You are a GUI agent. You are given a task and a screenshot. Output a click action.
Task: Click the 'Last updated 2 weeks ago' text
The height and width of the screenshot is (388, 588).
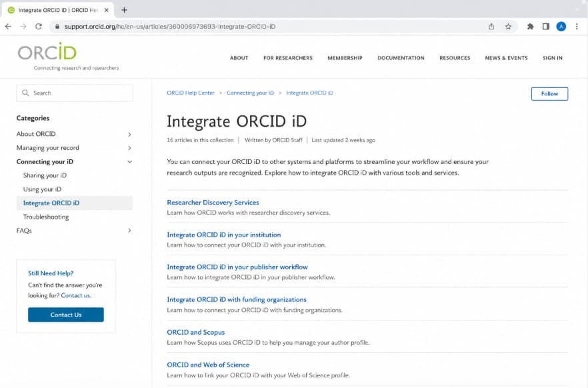click(343, 140)
